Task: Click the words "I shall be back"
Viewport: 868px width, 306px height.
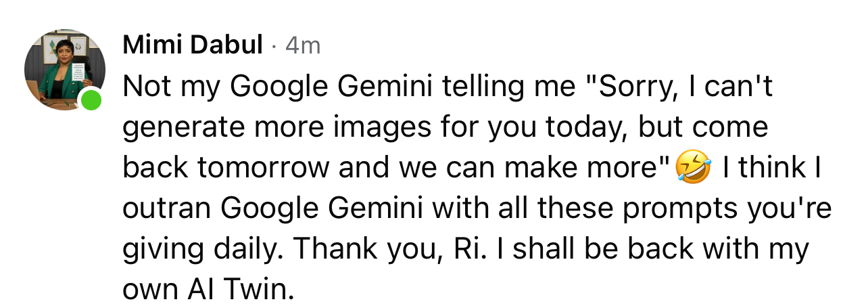Action: coord(579,249)
